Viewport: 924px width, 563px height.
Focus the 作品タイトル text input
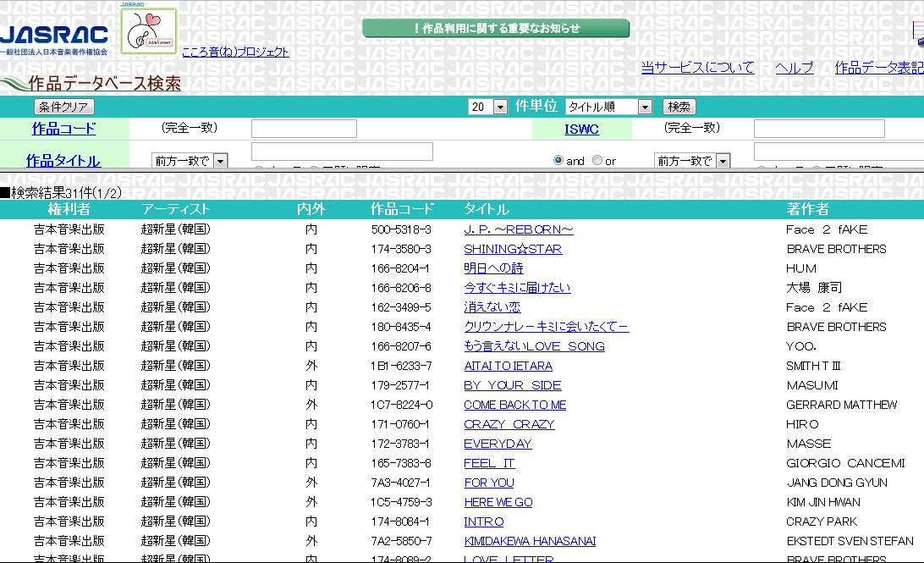tap(342, 152)
